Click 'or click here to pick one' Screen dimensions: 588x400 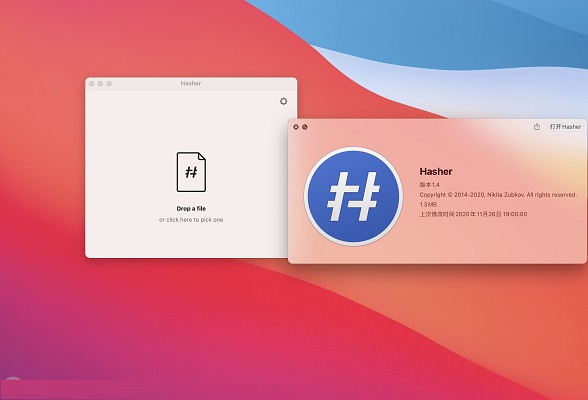coord(191,220)
